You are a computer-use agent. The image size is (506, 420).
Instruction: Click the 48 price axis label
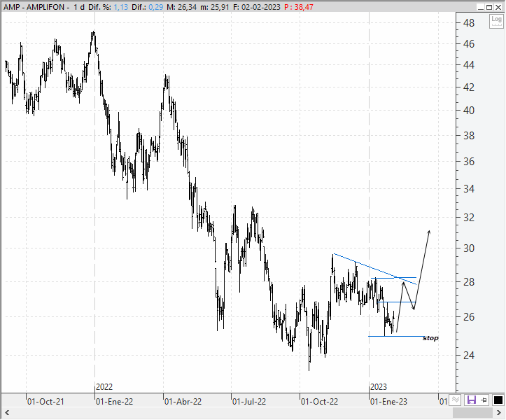(469, 23)
